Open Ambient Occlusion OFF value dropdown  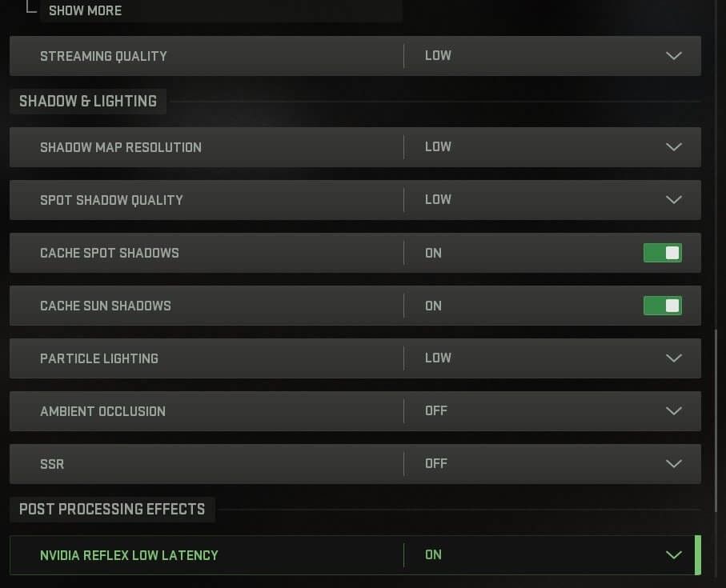click(x=436, y=411)
